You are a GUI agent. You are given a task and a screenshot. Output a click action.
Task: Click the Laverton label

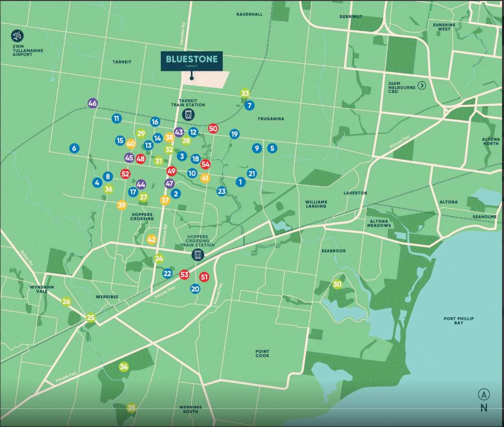tap(355, 193)
